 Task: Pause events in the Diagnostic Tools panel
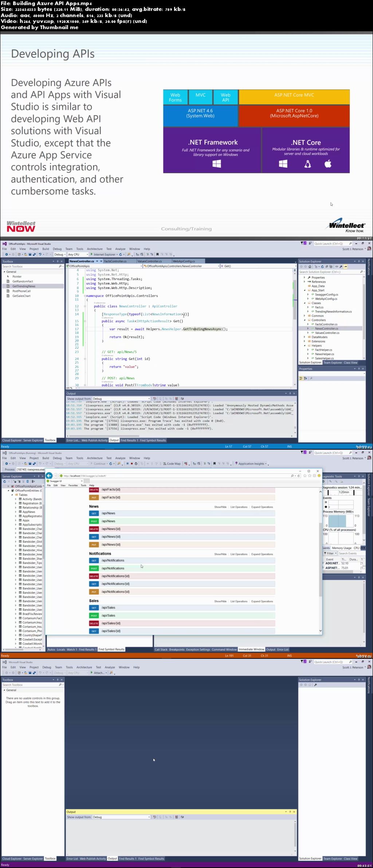(x=326, y=502)
